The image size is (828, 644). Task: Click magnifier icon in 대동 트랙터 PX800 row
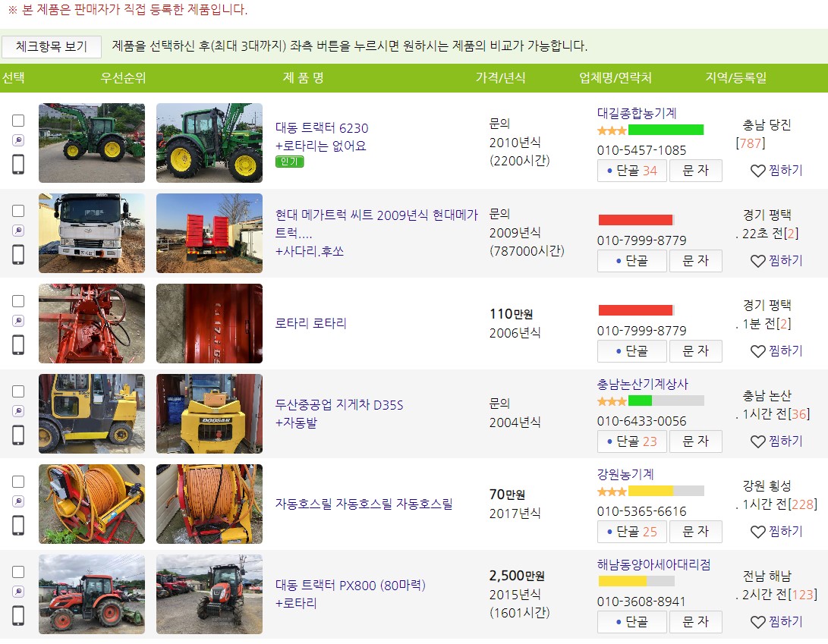click(x=18, y=591)
